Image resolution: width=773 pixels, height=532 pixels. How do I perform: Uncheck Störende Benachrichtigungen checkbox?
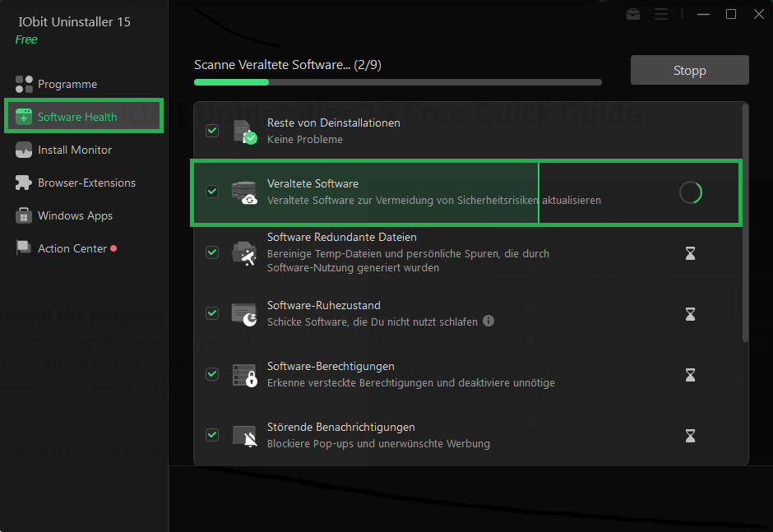point(212,435)
